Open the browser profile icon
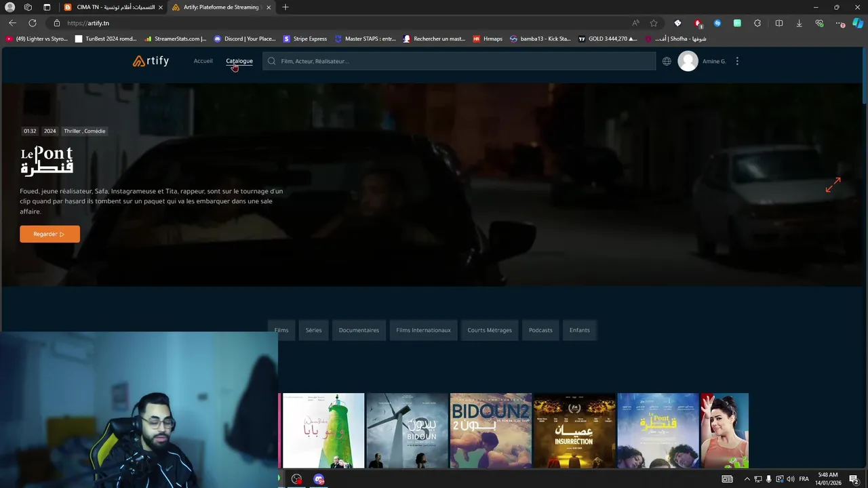Screen dimensions: 868x488 tap(10, 7)
